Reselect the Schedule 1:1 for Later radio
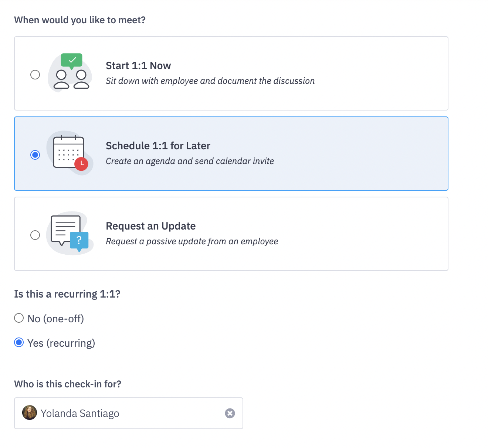The height and width of the screenshot is (448, 488). (35, 155)
